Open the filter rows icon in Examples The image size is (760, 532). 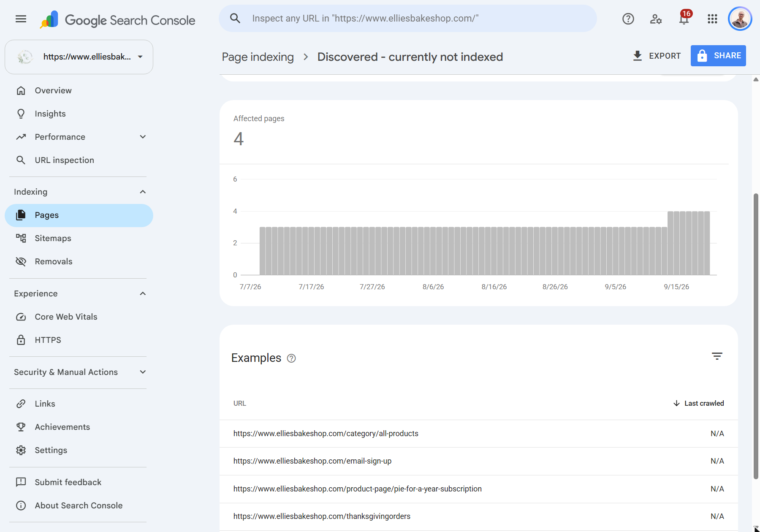(x=717, y=356)
